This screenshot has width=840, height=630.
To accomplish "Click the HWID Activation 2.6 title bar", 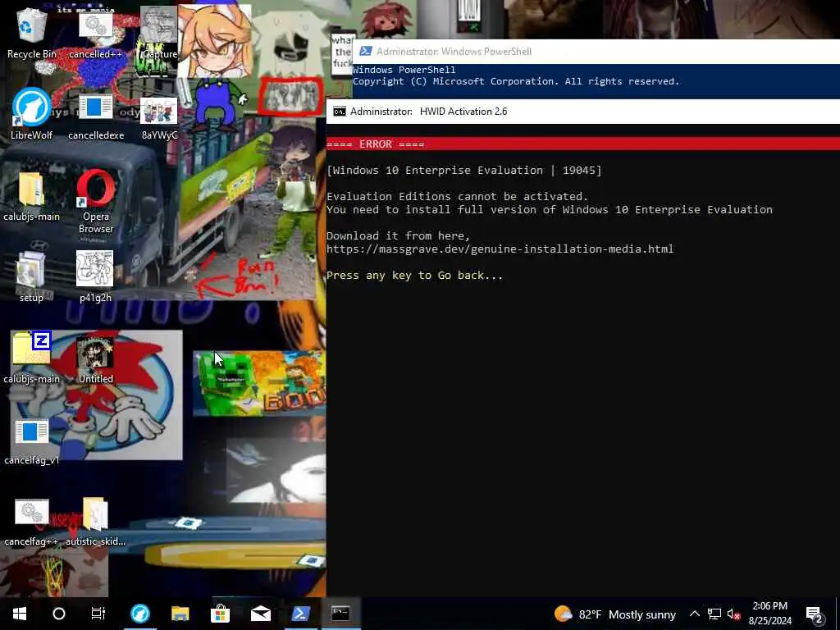I will tap(583, 112).
